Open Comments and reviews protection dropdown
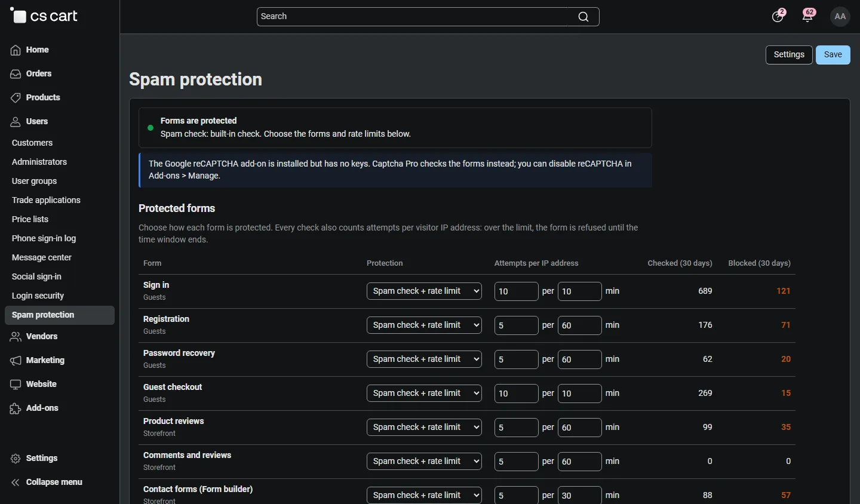This screenshot has height=504, width=860. pos(424,462)
